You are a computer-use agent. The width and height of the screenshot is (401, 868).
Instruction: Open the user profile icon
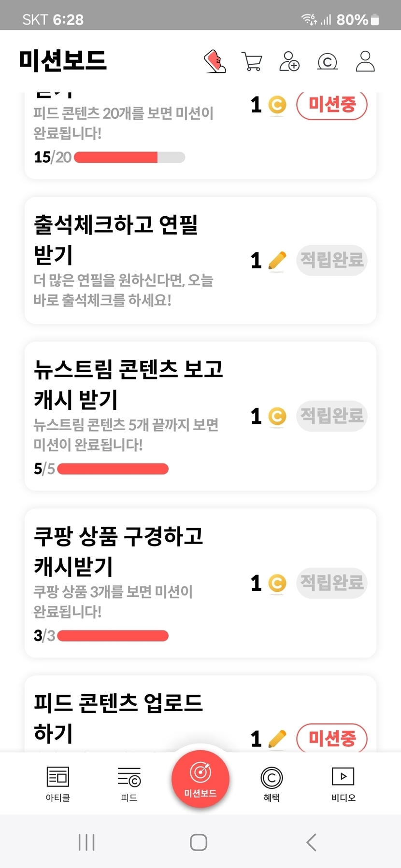point(365,61)
